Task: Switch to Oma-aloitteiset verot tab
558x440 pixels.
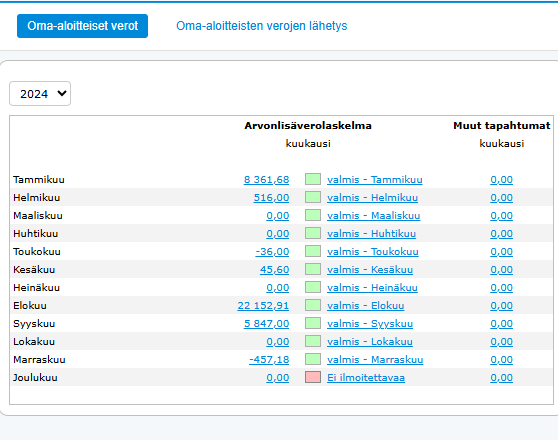Action: point(82,26)
